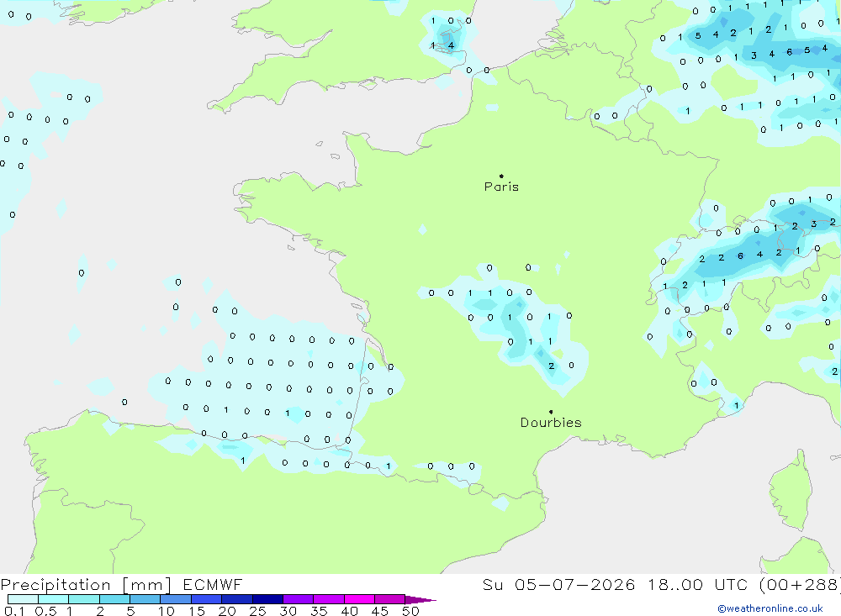Click the ECMWF model label
The width and height of the screenshot is (841, 616).
213,585
